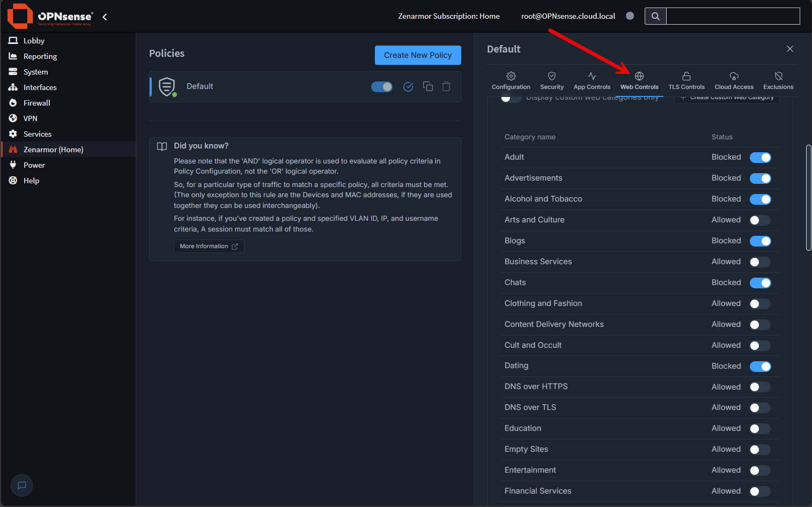Disable blocking for the Adult category
Image resolution: width=812 pixels, height=507 pixels.
coord(761,157)
